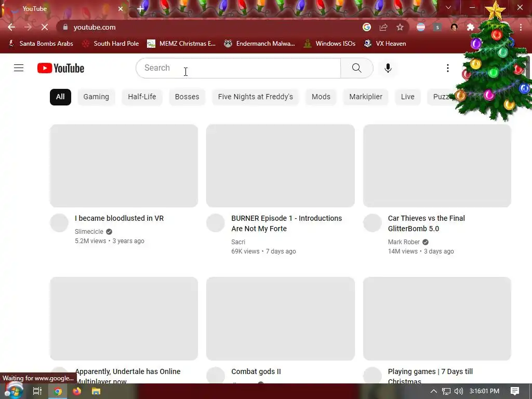Image resolution: width=532 pixels, height=399 pixels.
Task: Stop page loading with X button
Action: (x=45, y=27)
